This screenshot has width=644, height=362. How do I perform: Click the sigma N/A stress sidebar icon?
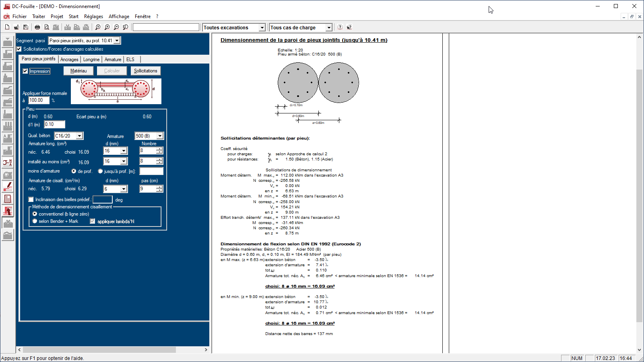point(8,163)
